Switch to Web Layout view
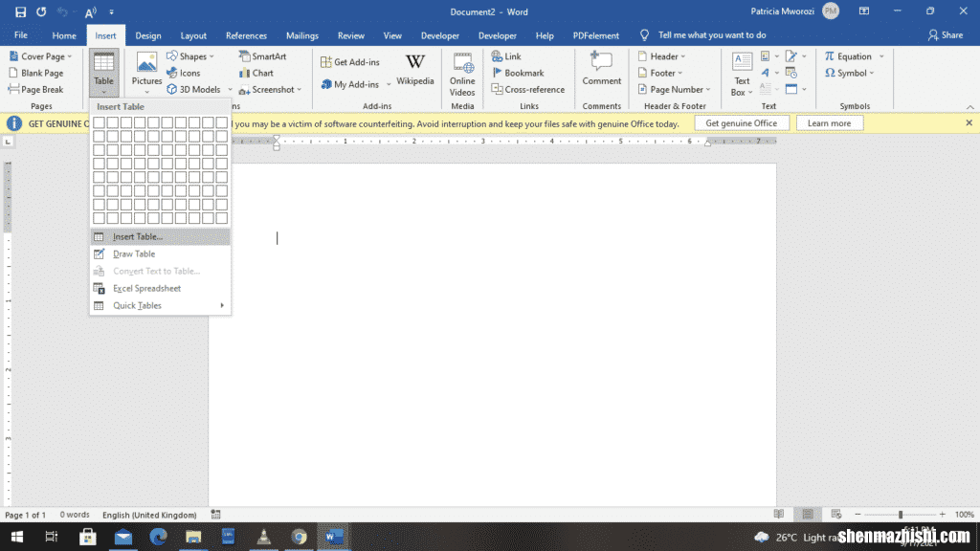980x551 pixels. point(836,514)
